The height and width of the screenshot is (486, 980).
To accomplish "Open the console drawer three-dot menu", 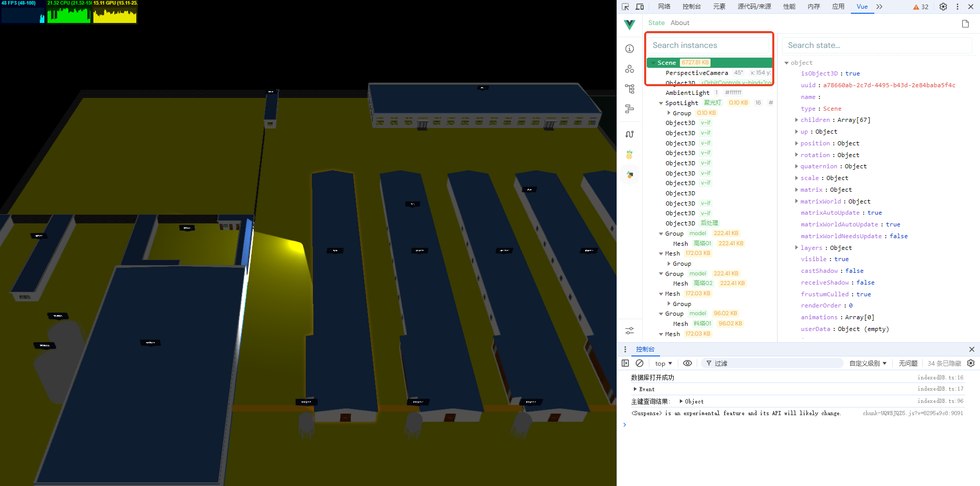I will point(625,349).
